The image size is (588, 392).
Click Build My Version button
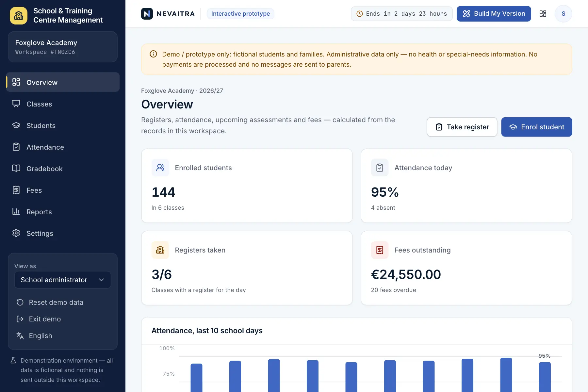click(x=494, y=14)
